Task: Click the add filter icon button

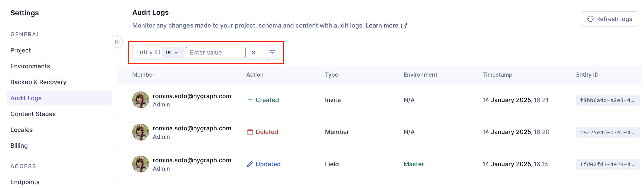Action: [272, 52]
